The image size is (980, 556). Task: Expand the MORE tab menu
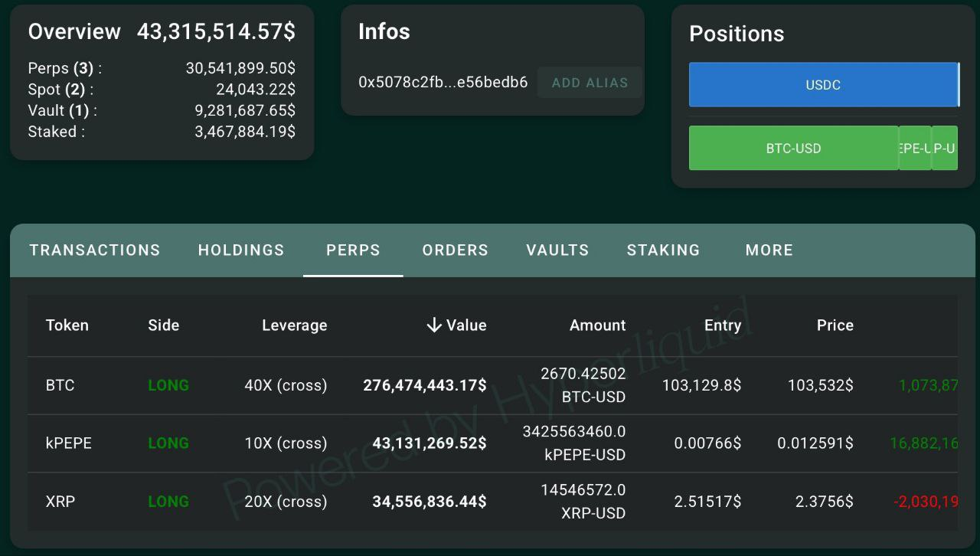tap(769, 250)
